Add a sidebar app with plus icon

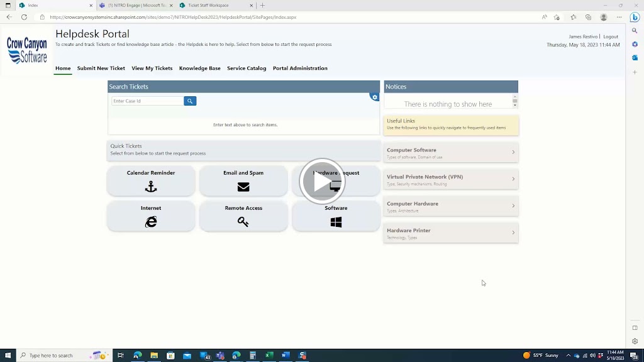pyautogui.click(x=635, y=72)
